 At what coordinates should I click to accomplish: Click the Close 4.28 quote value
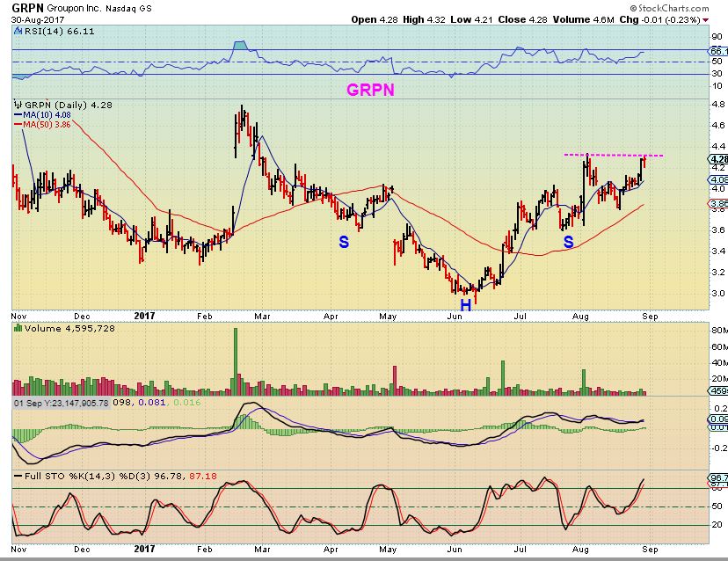(522, 19)
